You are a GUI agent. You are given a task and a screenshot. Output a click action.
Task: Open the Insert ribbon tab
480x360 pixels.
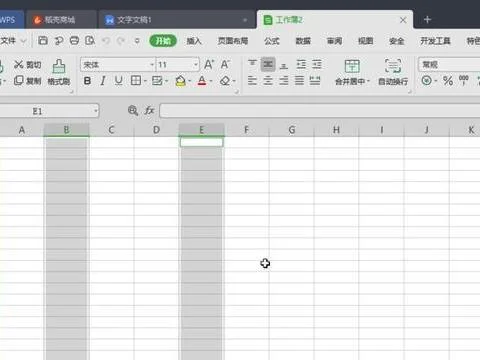pos(194,41)
